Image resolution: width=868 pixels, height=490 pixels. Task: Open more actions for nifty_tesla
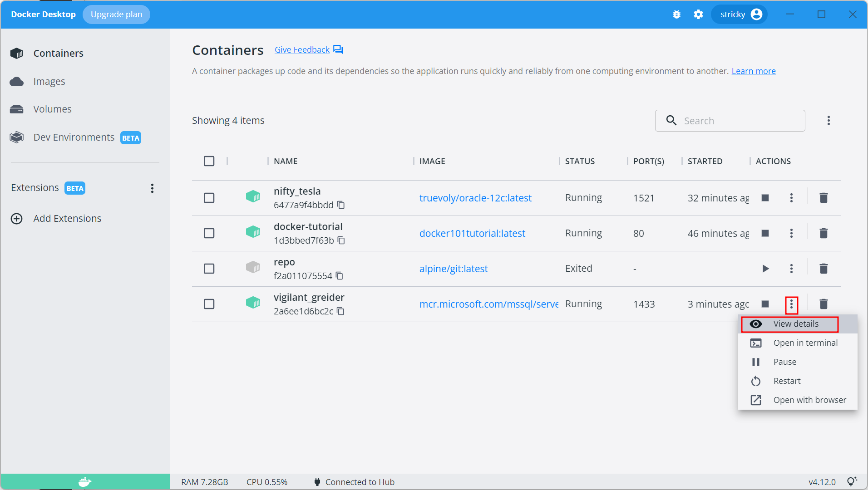pyautogui.click(x=791, y=198)
